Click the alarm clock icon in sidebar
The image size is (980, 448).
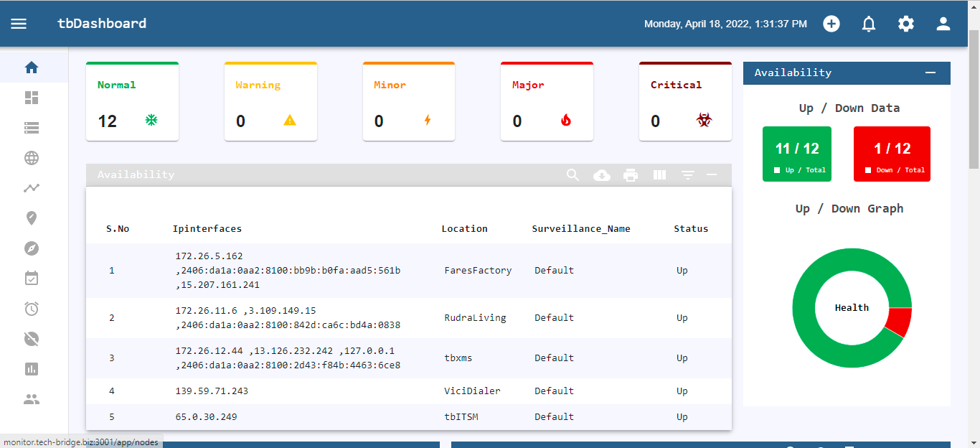click(32, 308)
